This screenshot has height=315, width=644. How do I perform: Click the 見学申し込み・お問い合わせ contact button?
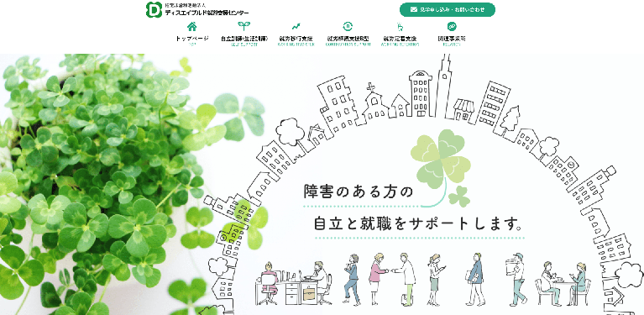tap(448, 9)
